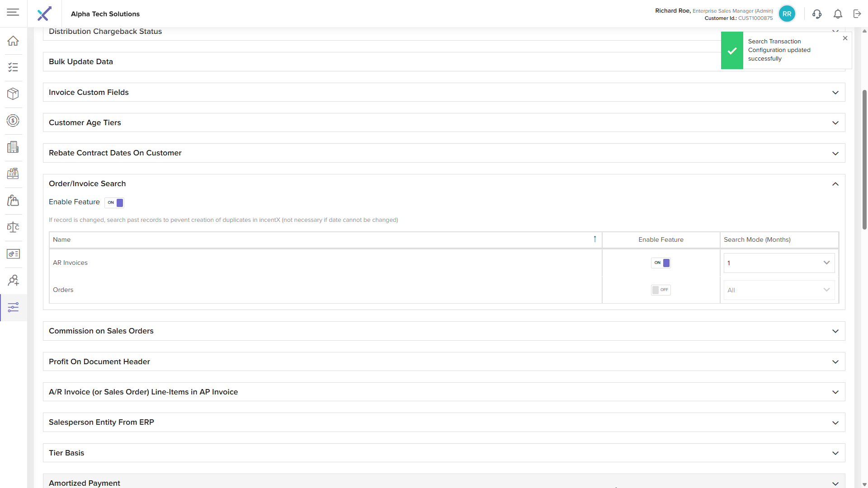Image resolution: width=868 pixels, height=488 pixels.
Task: Go to Home via sidebar house icon
Action: [x=13, y=41]
